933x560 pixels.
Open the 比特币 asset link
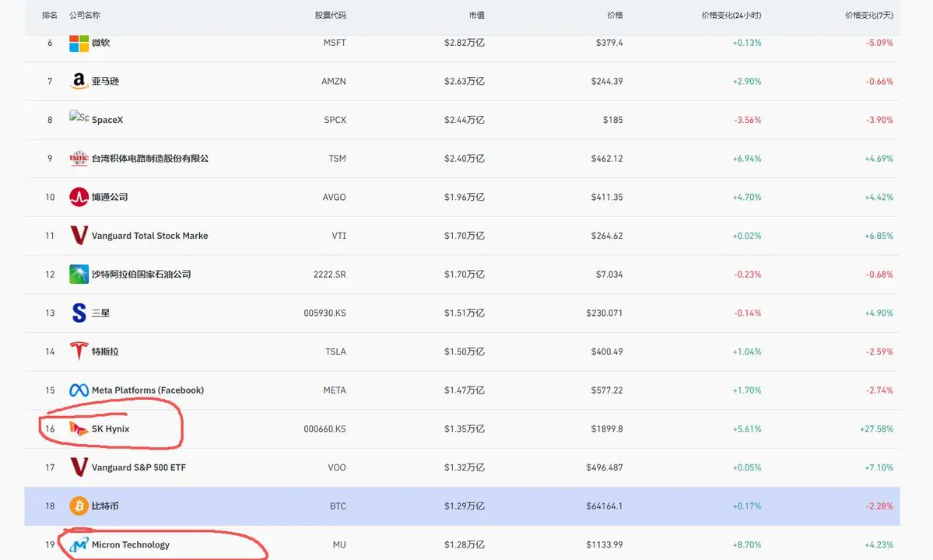[105, 506]
